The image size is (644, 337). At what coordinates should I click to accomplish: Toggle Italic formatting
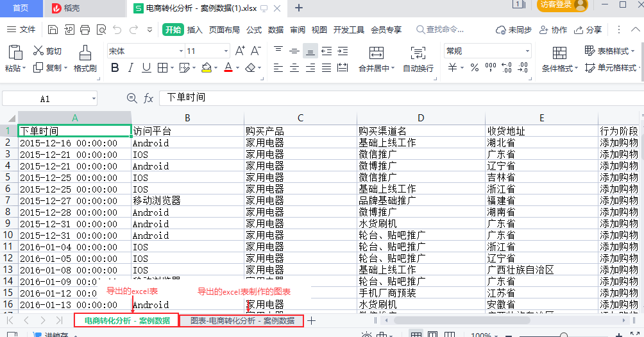pos(131,68)
